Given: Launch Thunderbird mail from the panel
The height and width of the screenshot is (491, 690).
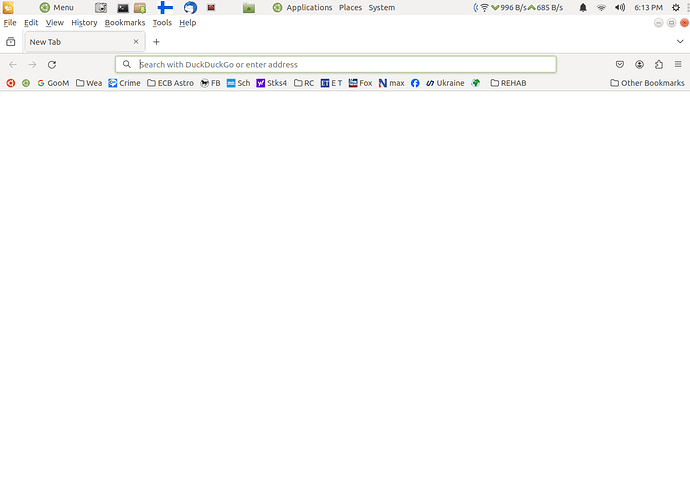Looking at the screenshot, I should point(190,7).
